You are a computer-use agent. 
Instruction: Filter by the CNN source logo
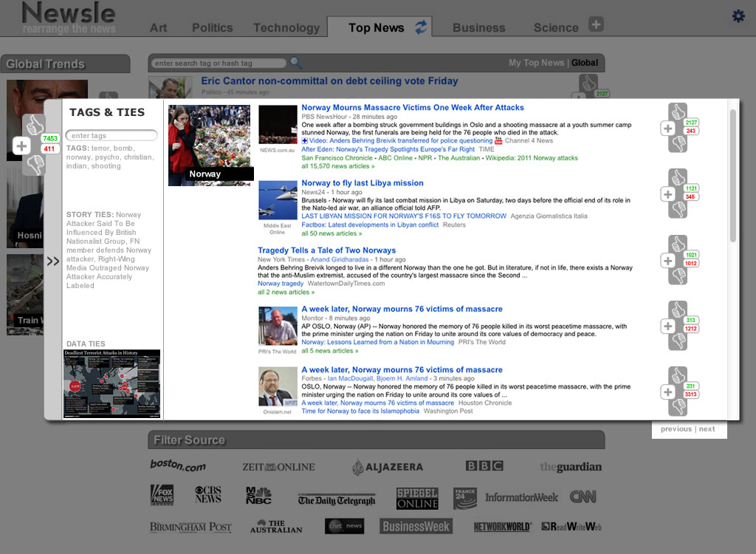point(583,496)
